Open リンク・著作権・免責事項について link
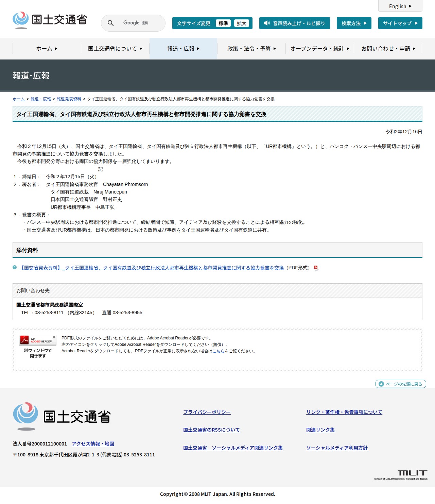The height and width of the screenshot is (504, 435). (x=344, y=412)
